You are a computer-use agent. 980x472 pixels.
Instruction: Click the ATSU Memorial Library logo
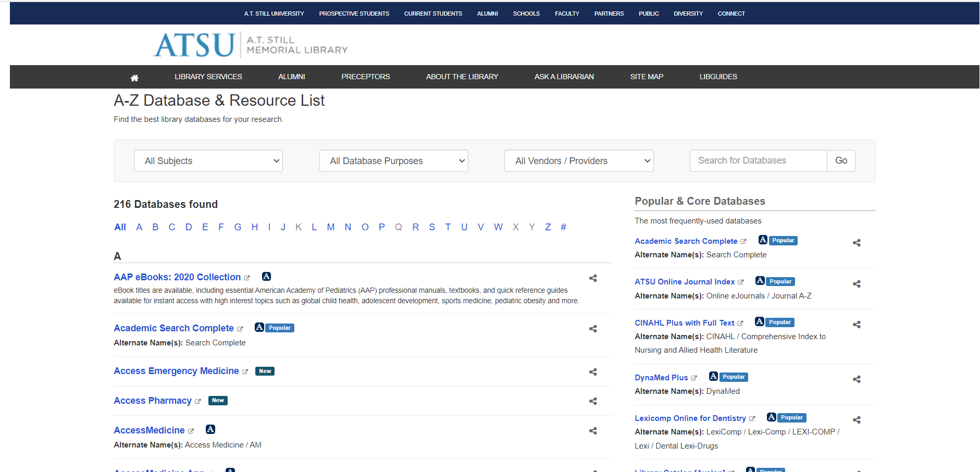point(251,45)
